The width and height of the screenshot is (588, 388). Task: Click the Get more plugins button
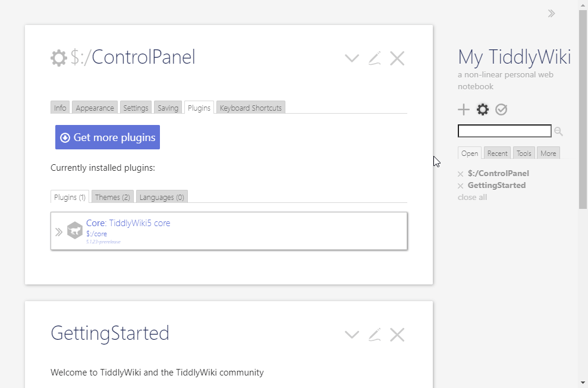point(108,137)
